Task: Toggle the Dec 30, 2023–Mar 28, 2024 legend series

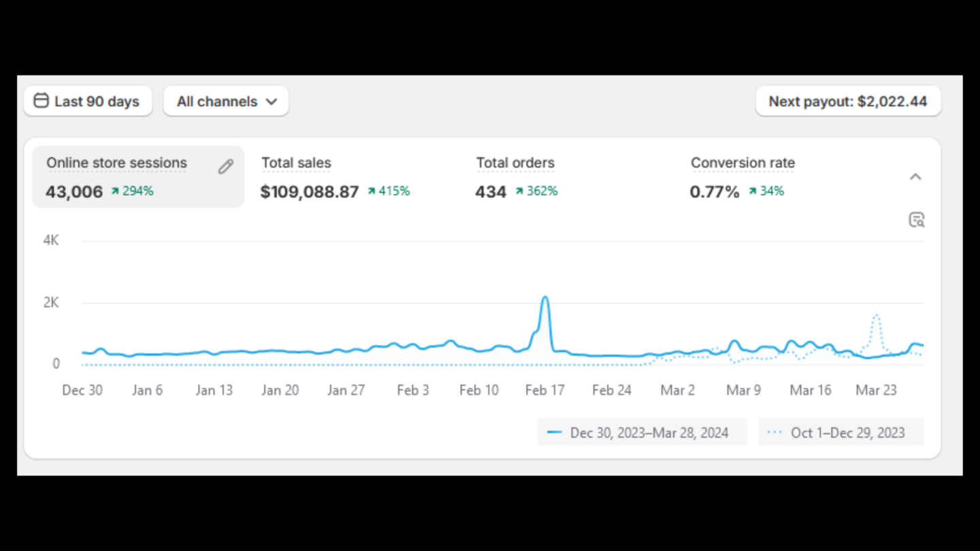Action: (x=642, y=433)
